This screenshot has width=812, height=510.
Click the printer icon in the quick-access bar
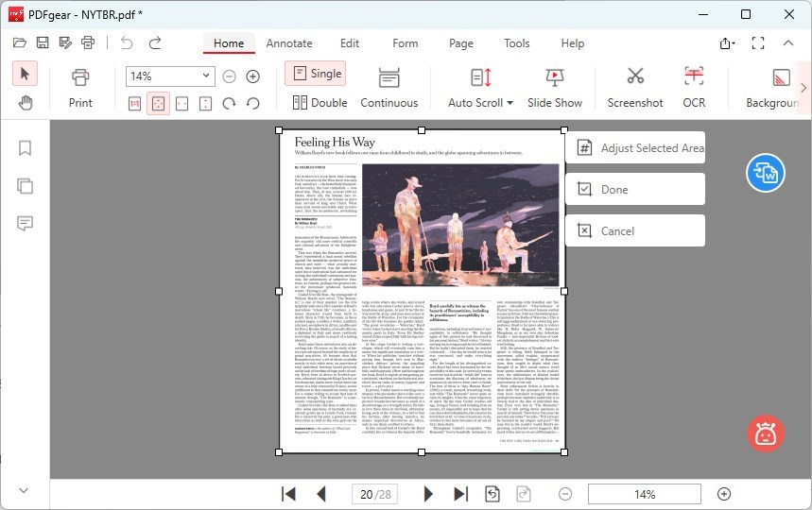[x=88, y=42]
